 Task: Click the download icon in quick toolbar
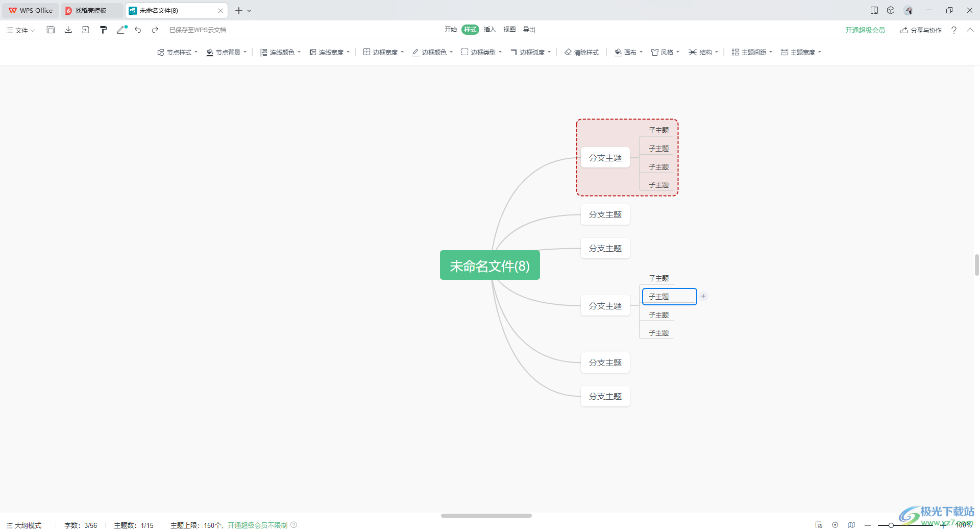click(x=68, y=30)
